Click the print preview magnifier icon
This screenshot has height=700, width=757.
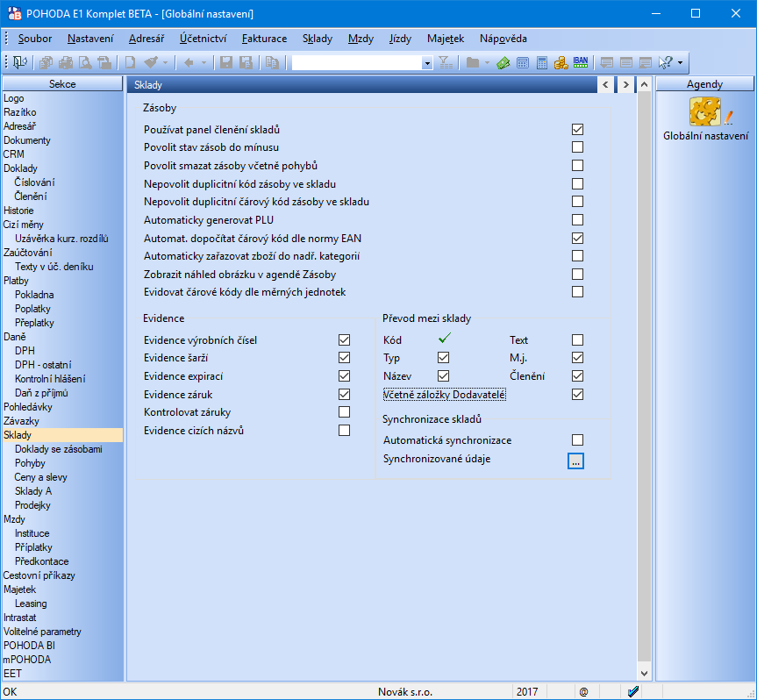85,62
